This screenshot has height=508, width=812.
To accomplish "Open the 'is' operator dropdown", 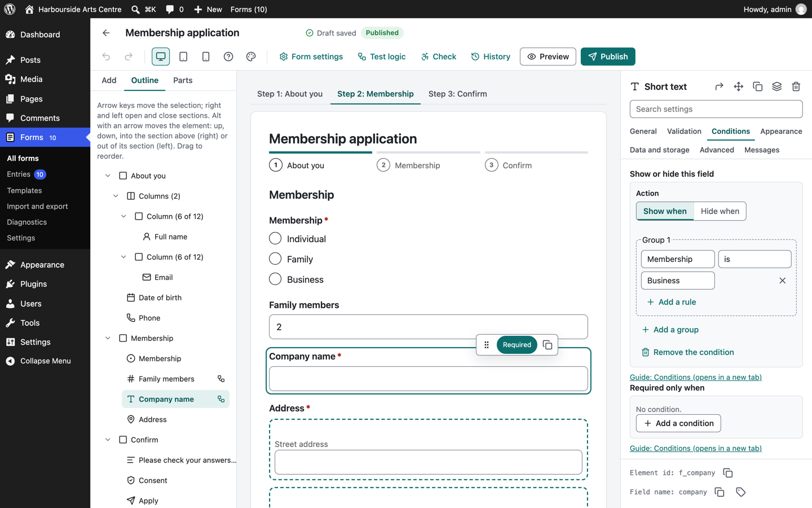I will 754,259.
